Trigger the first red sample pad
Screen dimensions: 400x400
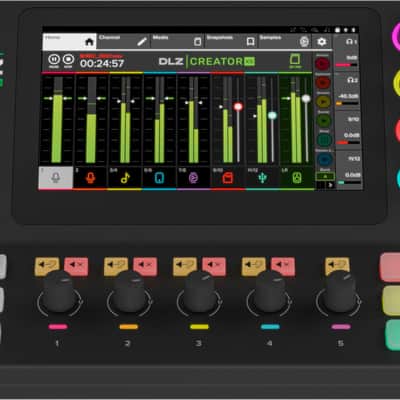pyautogui.click(x=323, y=63)
